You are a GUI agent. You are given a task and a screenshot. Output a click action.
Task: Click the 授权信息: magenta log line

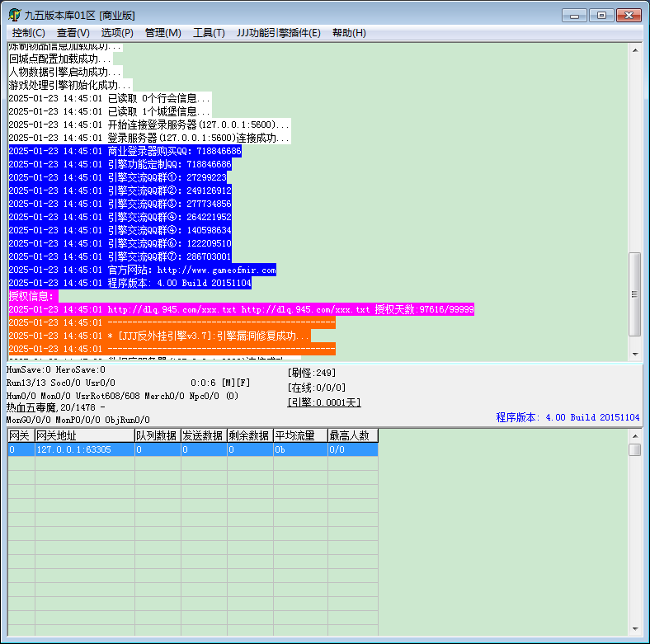[x=33, y=296]
